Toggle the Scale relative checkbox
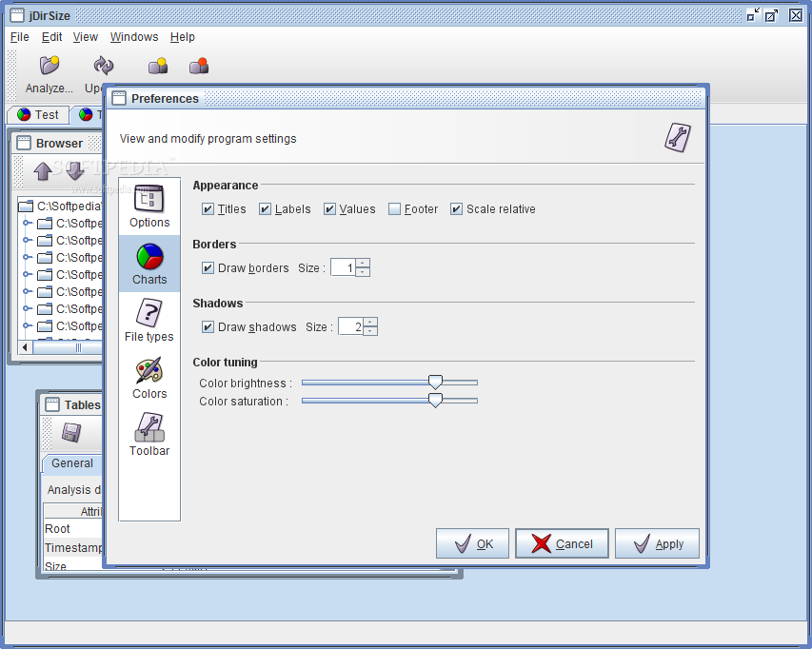812x649 pixels. 456,209
